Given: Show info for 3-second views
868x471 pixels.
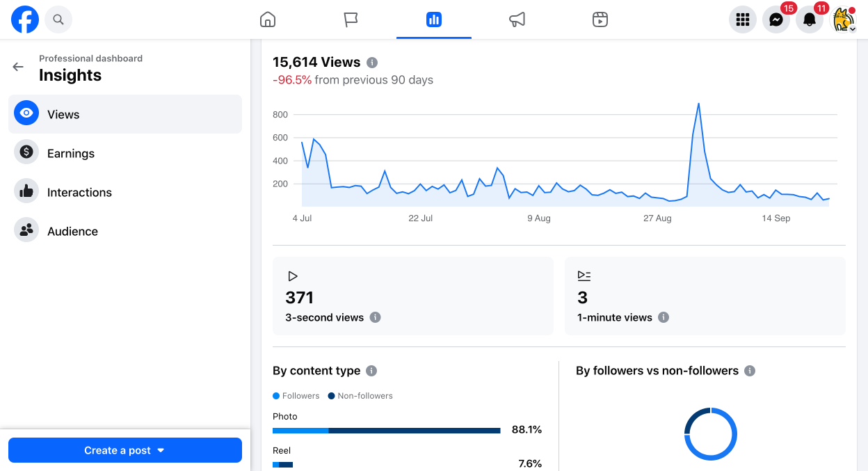Looking at the screenshot, I should [375, 317].
